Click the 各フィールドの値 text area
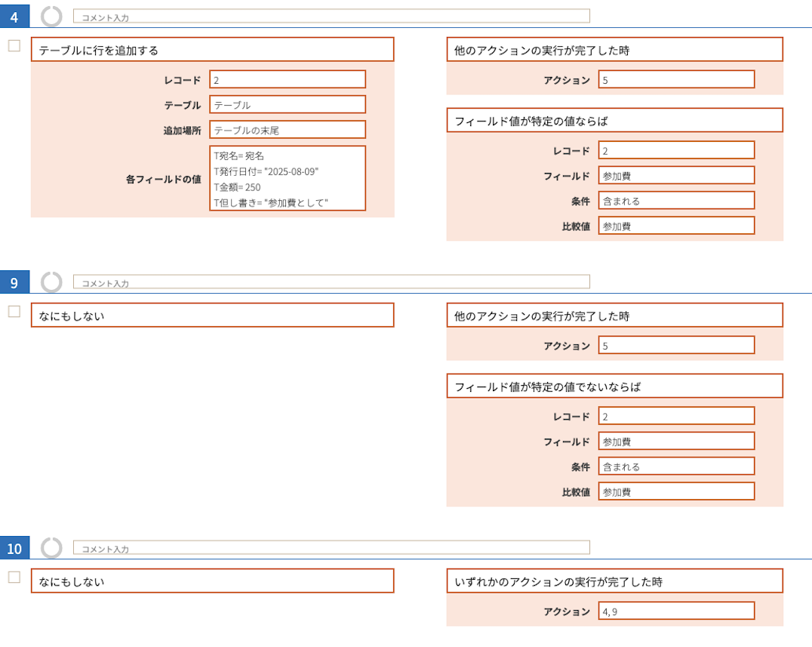The height and width of the screenshot is (647, 812). (x=288, y=179)
